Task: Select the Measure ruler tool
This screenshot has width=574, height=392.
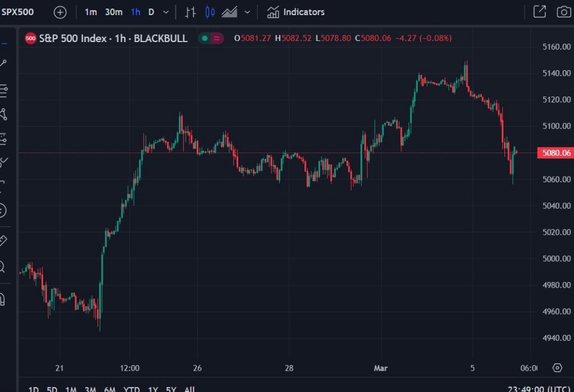Action: tap(3, 241)
